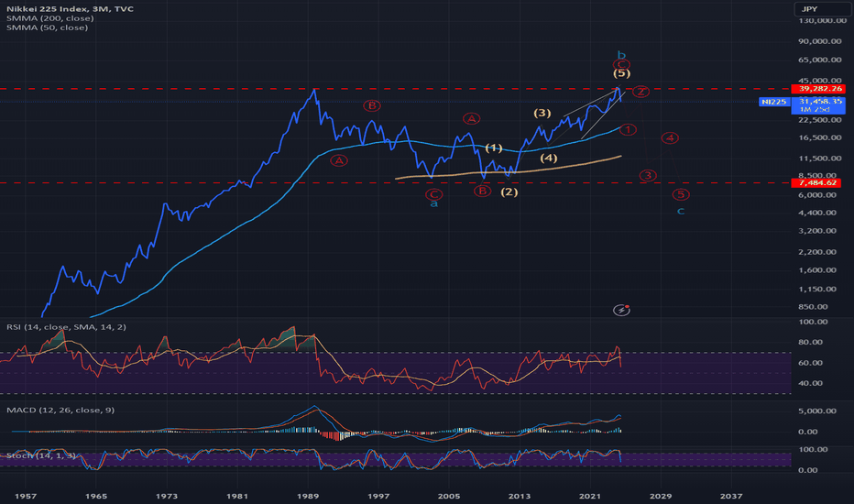Image resolution: width=854 pixels, height=504 pixels.
Task: Select the (3) wave count label
Action: pyautogui.click(x=542, y=113)
